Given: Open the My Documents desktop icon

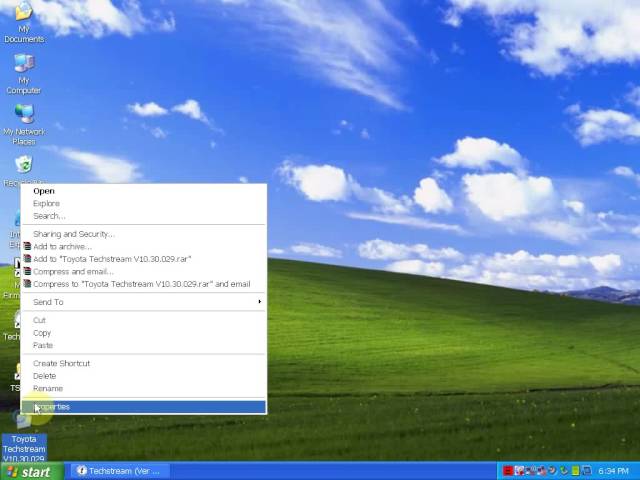Looking at the screenshot, I should tap(24, 21).
